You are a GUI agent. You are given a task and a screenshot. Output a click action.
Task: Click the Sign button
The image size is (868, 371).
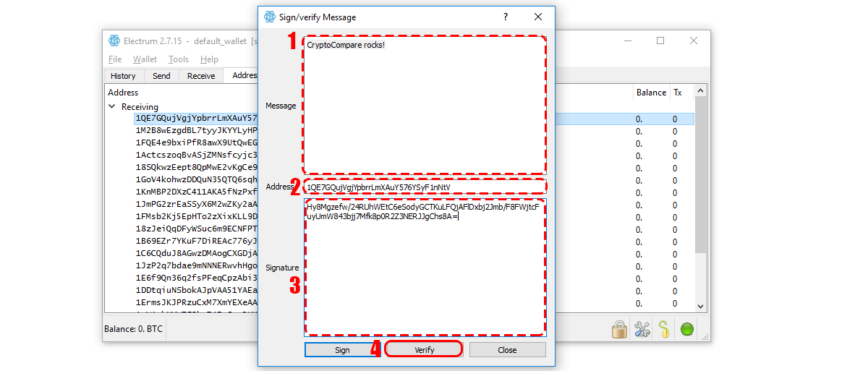(x=343, y=350)
